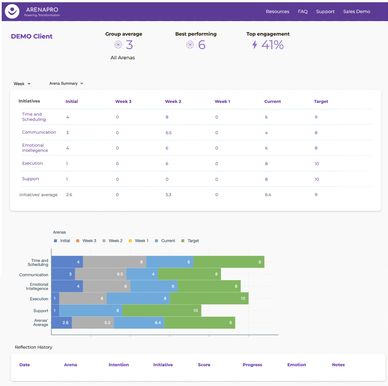Click the DEMO Client heading
Viewport: 388px width, 386px height.
click(x=32, y=36)
